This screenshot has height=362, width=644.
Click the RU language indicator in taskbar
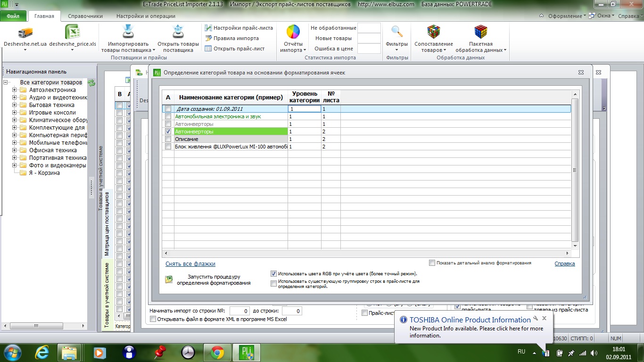[521, 352]
